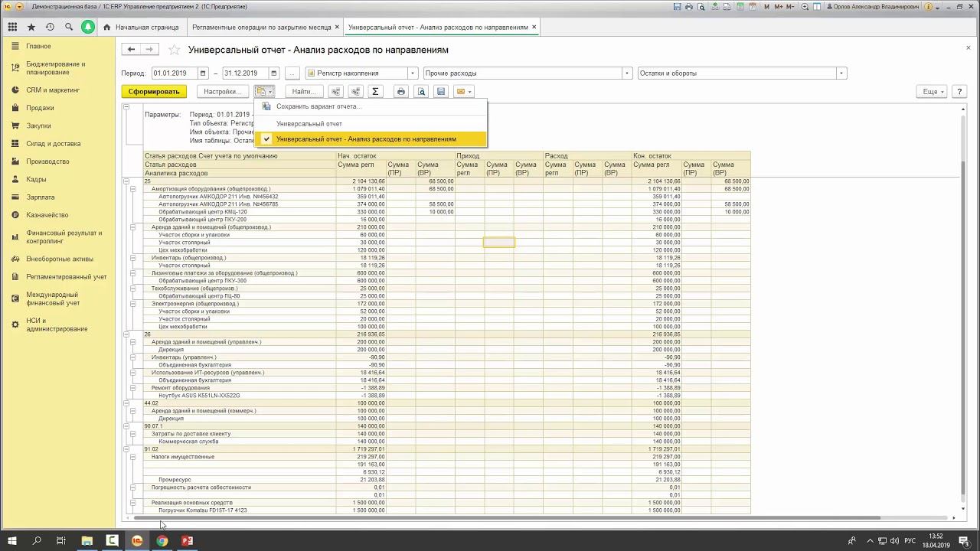Open PowerPoint from Windows taskbar

point(187,541)
